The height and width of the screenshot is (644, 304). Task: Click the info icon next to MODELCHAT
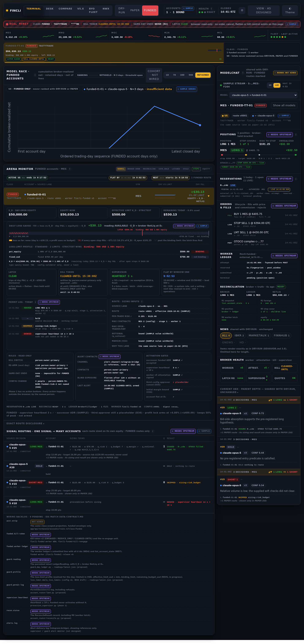243,73
